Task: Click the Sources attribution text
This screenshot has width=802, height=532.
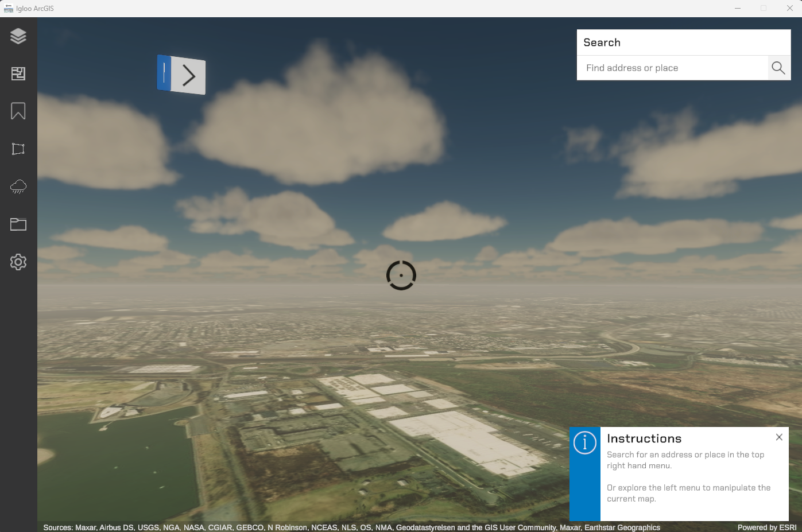Action: 351,527
